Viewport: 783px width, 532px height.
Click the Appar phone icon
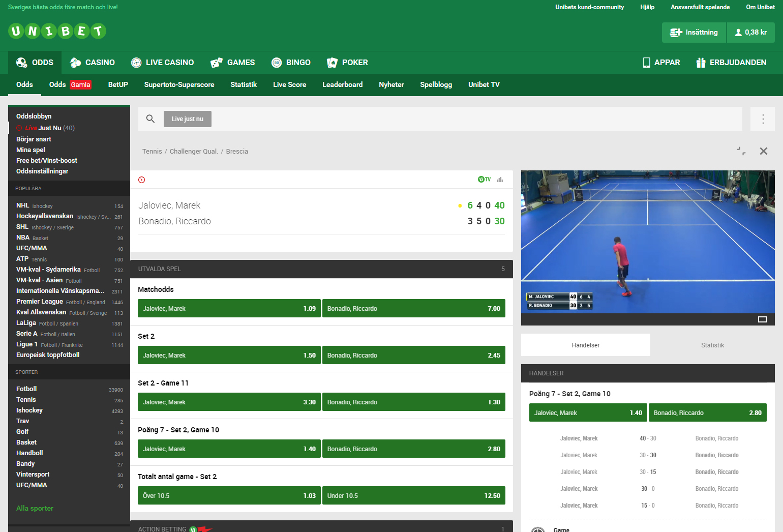[646, 62]
